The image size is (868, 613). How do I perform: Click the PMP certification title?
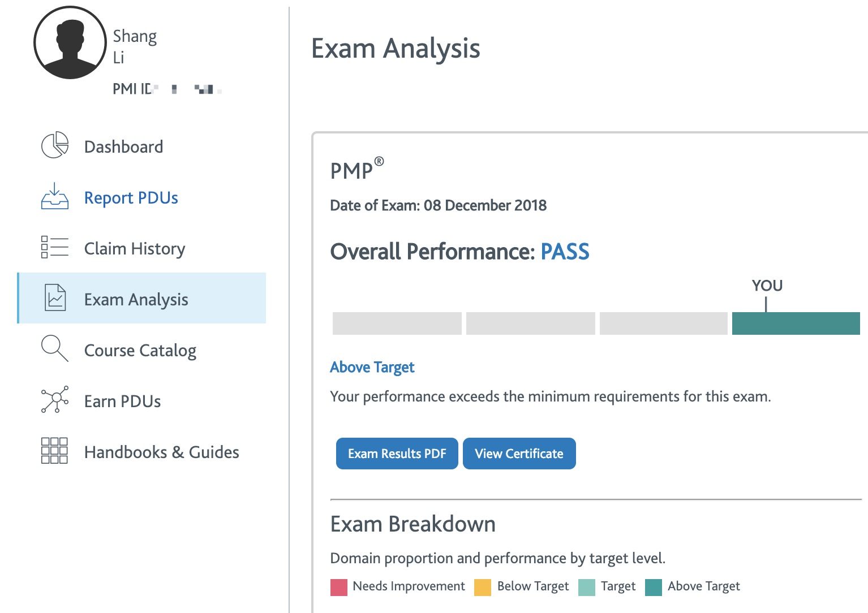(x=357, y=169)
